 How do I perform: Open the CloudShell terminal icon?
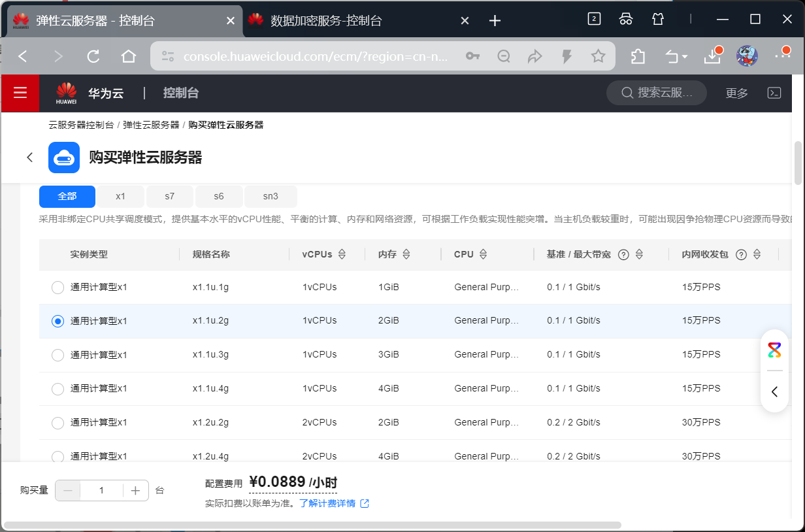(774, 93)
